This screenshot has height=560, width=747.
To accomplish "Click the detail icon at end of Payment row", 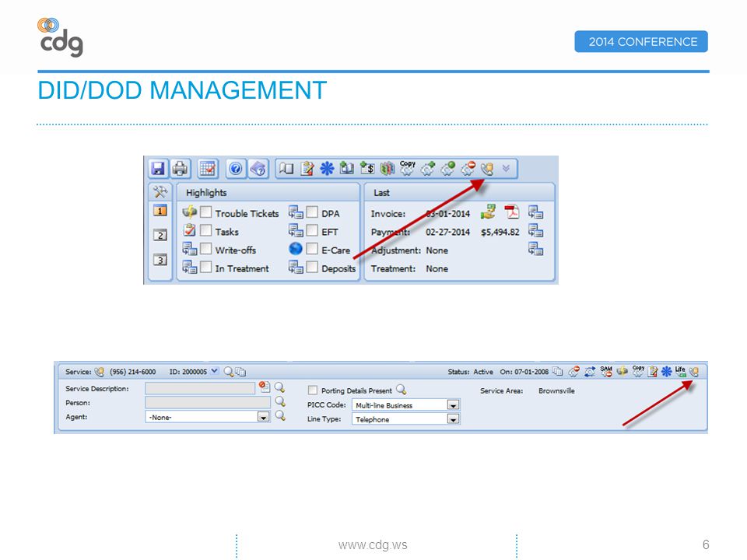I will coord(535,230).
